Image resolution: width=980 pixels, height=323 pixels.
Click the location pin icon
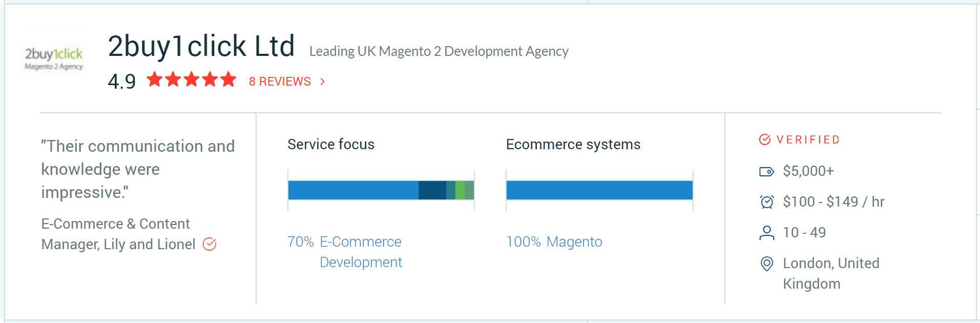pyautogui.click(x=766, y=264)
